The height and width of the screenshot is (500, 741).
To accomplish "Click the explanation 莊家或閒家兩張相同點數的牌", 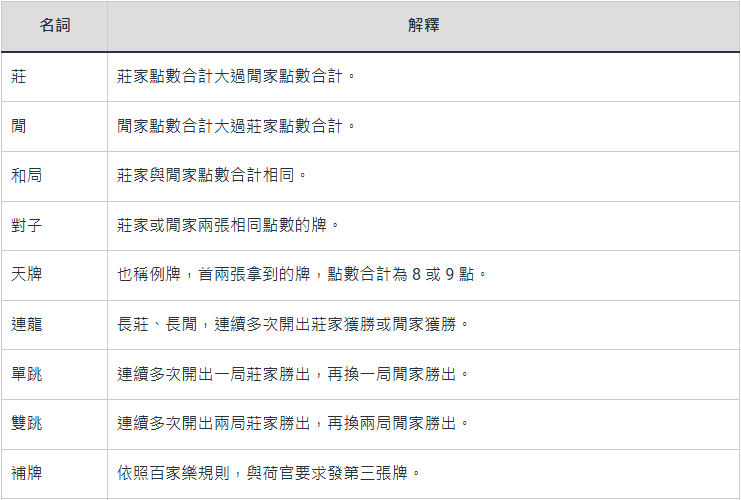I will (228, 225).
